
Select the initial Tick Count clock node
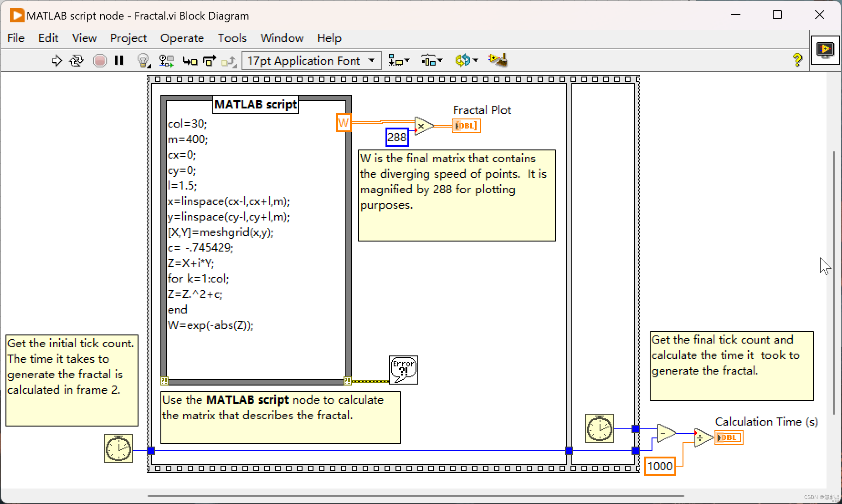pos(118,448)
